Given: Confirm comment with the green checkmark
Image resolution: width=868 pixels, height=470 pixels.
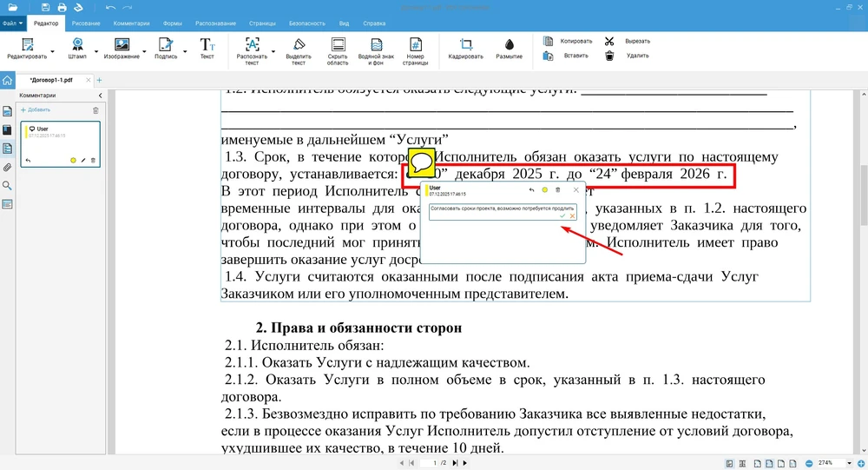Looking at the screenshot, I should click(x=562, y=216).
